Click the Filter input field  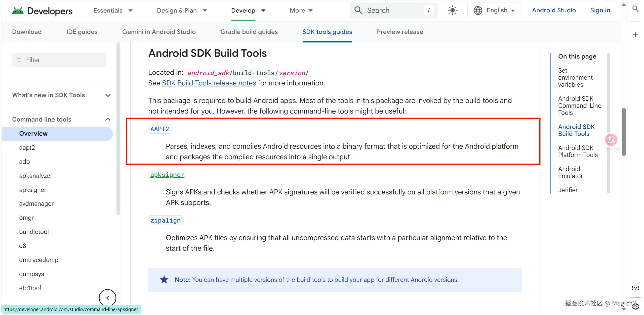[59, 60]
